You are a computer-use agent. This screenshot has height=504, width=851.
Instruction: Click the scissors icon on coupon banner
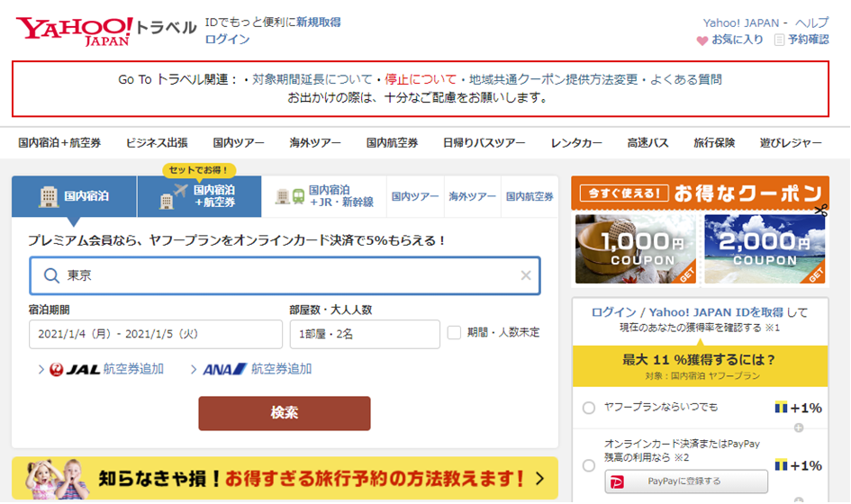coord(820,211)
